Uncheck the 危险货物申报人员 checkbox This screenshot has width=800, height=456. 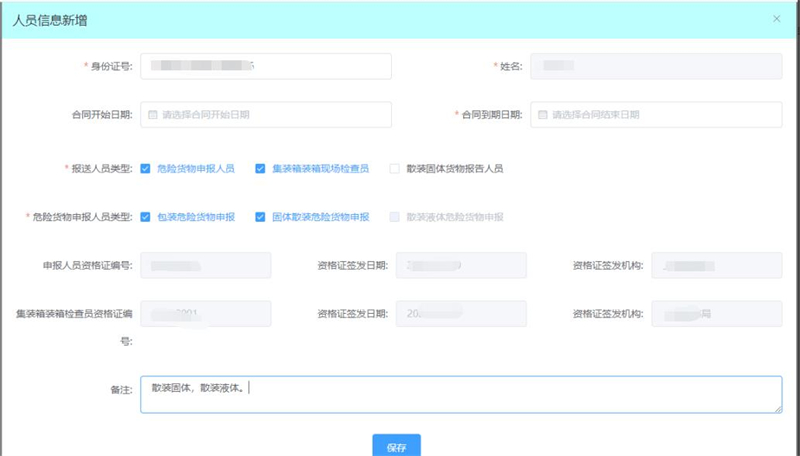pyautogui.click(x=146, y=169)
